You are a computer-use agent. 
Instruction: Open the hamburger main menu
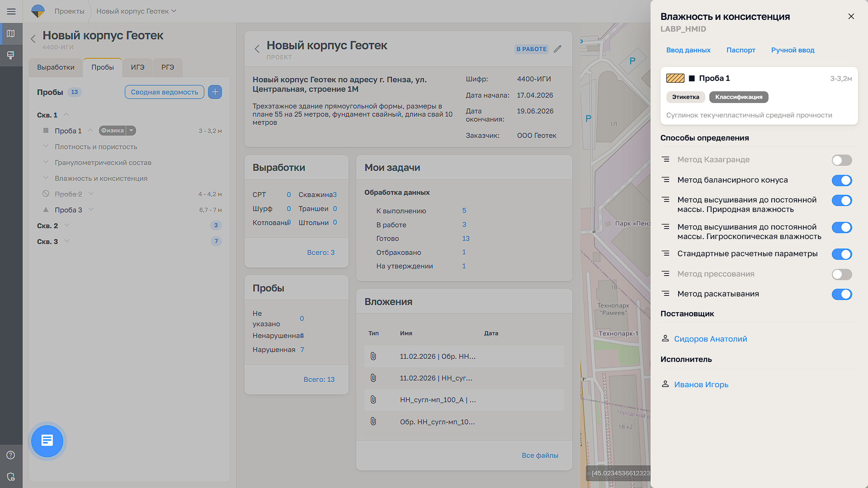click(11, 11)
